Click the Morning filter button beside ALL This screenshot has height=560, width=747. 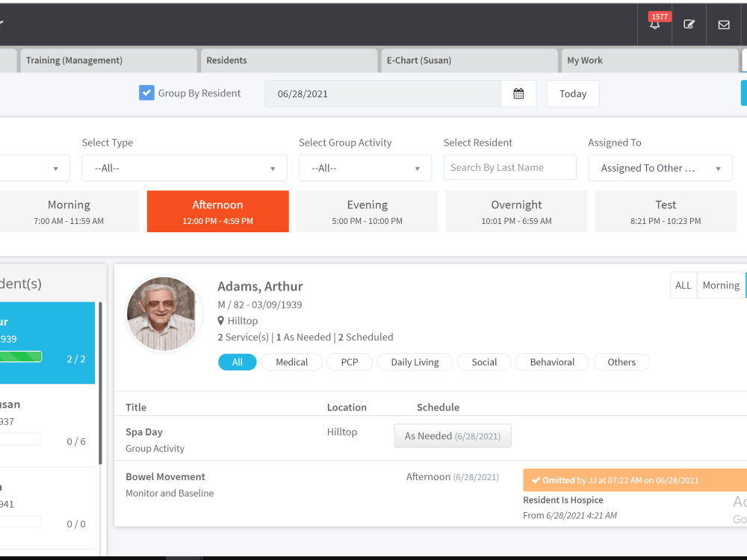point(721,285)
